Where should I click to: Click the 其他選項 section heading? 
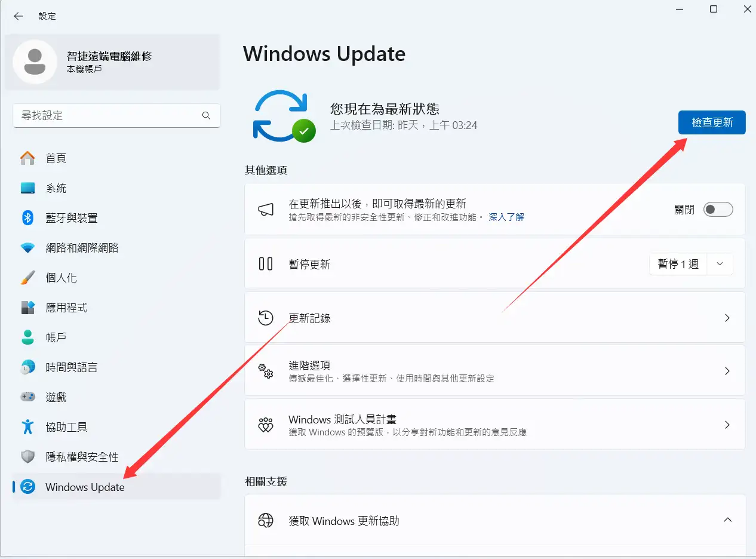(x=266, y=170)
